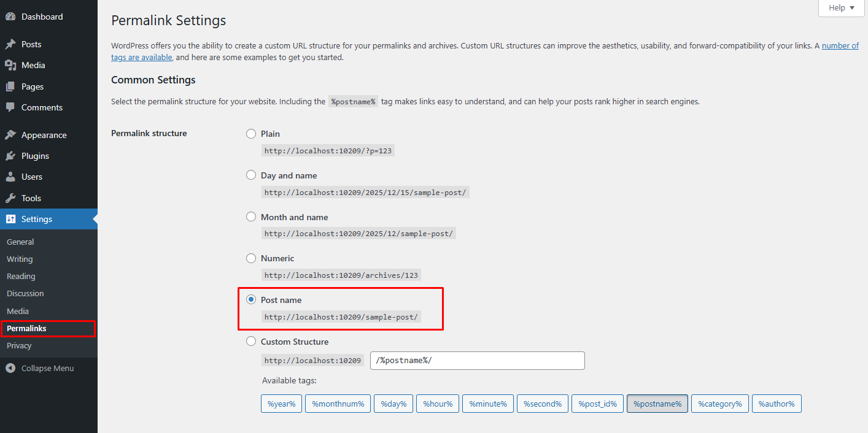The height and width of the screenshot is (433, 868).
Task: Go to the Discussion settings submenu
Action: tap(25, 293)
